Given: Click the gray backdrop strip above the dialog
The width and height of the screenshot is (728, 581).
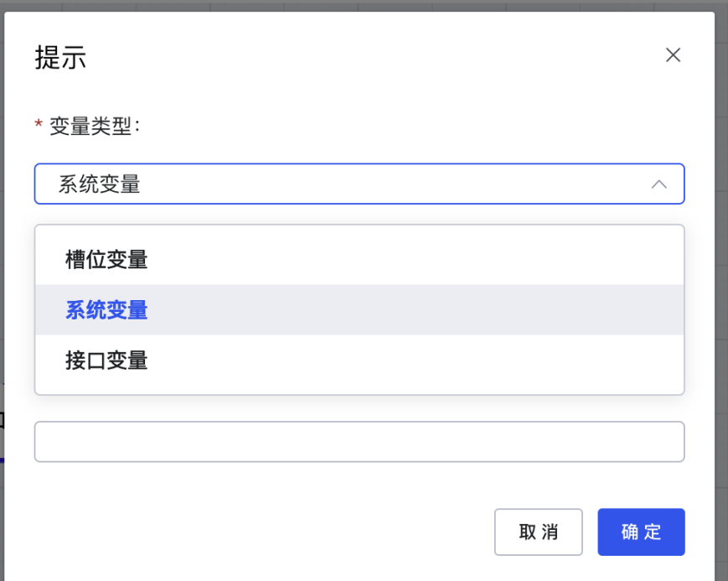Looking at the screenshot, I should (x=364, y=5).
